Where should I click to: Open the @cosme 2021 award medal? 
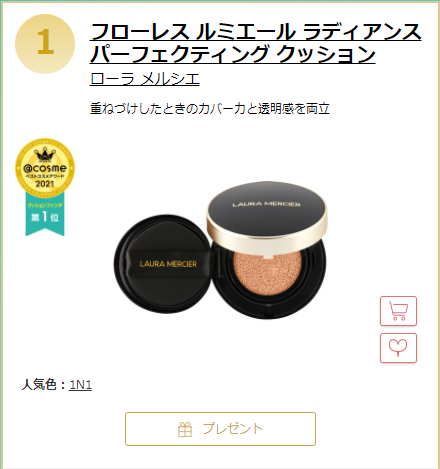[x=45, y=168]
